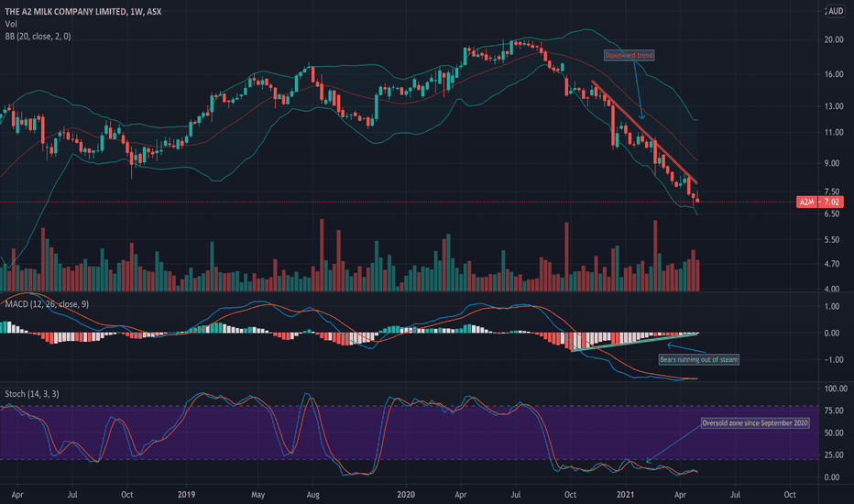Select the BB (20, close, 2, 0) indicator label
Viewport: 854px width, 504px height.
(38, 37)
